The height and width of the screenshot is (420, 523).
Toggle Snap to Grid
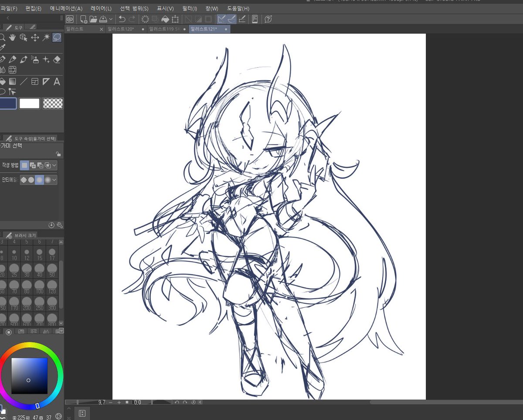(242, 19)
